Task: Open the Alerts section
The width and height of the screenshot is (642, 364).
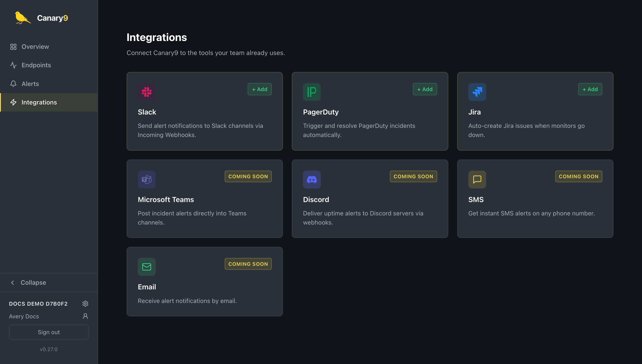Action: click(x=49, y=84)
